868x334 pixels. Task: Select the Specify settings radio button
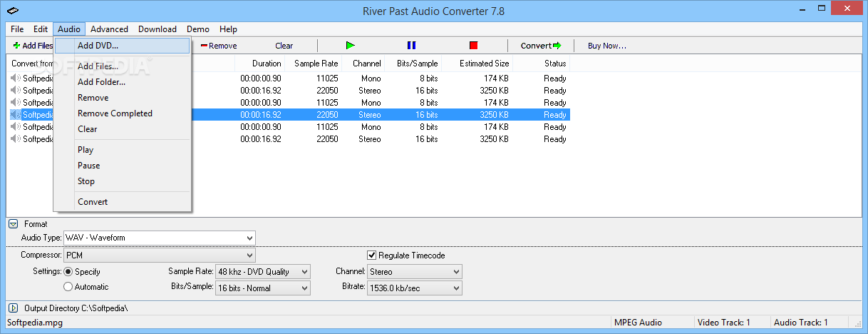click(x=68, y=271)
